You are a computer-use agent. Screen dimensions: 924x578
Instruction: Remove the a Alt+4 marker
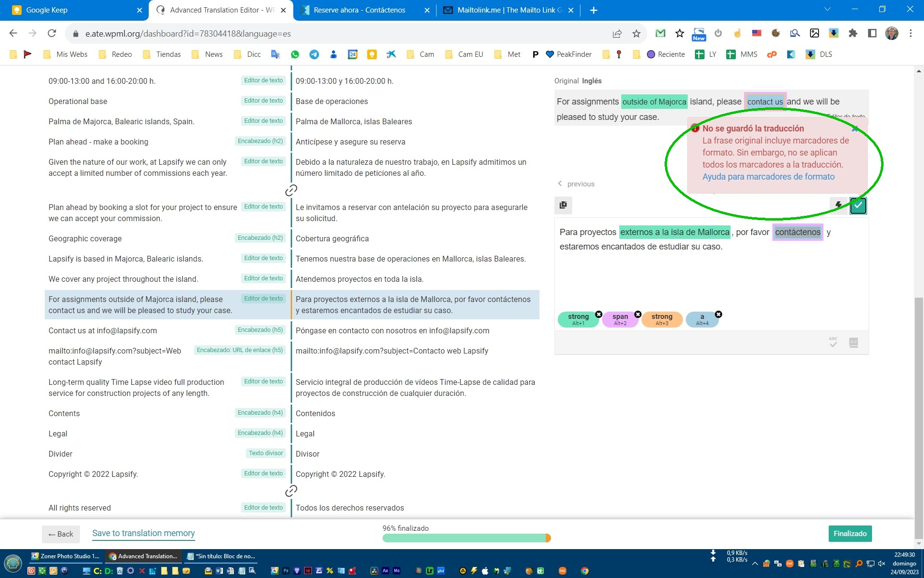click(719, 314)
